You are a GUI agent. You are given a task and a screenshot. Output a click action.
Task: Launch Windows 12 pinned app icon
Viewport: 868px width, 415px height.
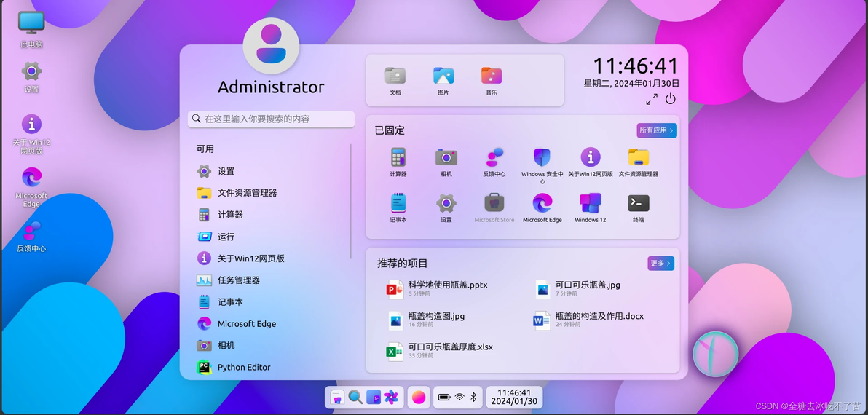pyautogui.click(x=590, y=207)
